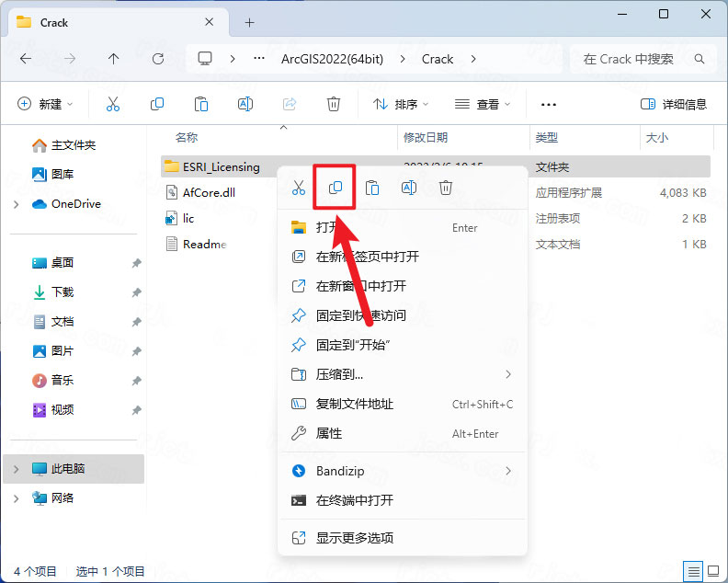Choose 在新标签页中打开
This screenshot has width=728, height=583.
pyautogui.click(x=403, y=257)
